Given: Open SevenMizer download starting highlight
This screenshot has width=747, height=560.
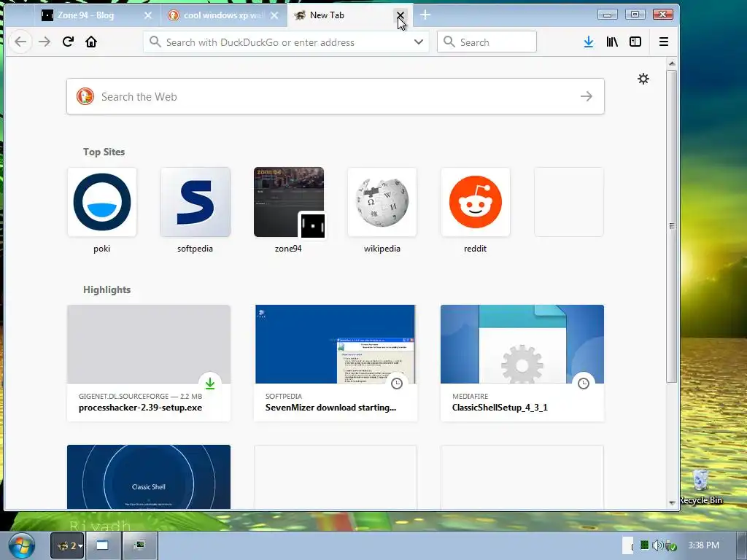Looking at the screenshot, I should pyautogui.click(x=336, y=363).
